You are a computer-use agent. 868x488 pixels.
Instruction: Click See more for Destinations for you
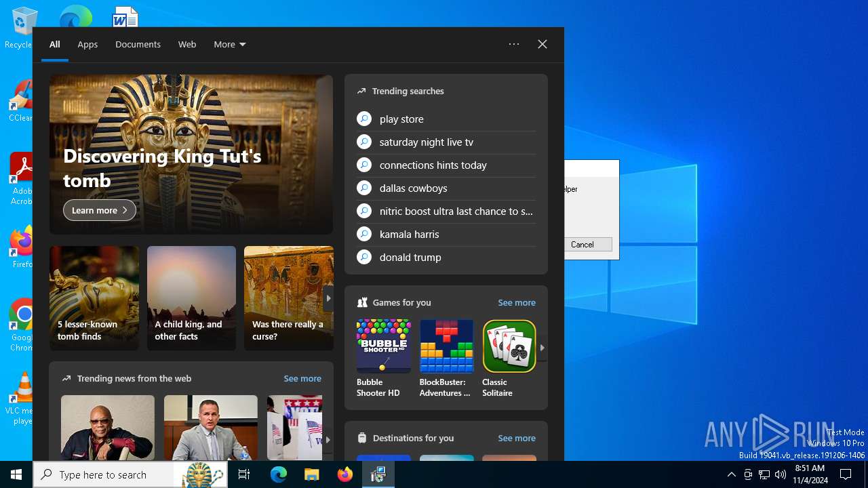pyautogui.click(x=517, y=439)
